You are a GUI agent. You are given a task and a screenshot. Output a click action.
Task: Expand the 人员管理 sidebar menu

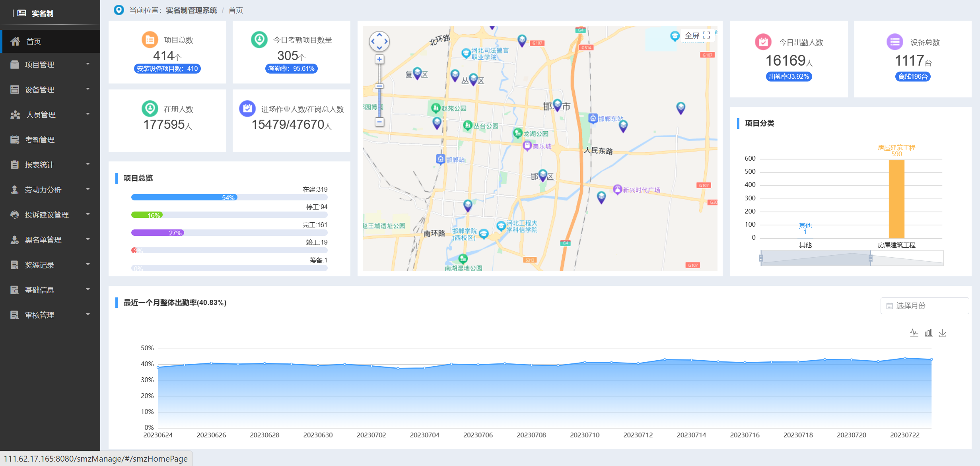[x=50, y=115]
